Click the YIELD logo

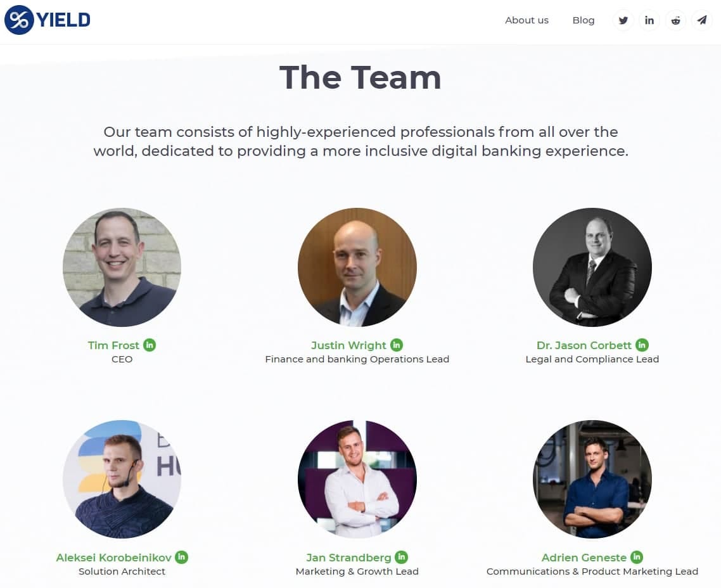coord(48,20)
